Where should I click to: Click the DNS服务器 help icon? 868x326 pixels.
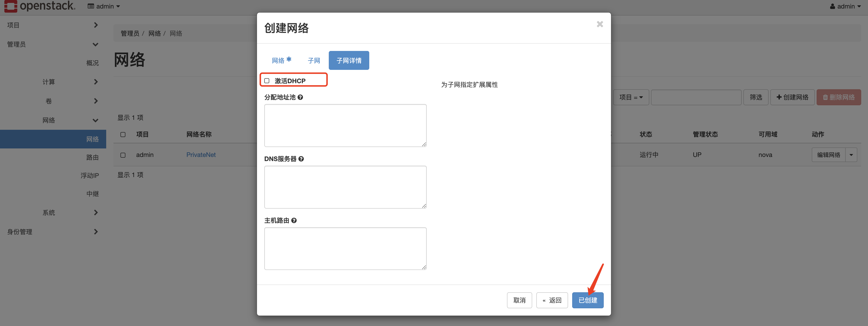301,158
